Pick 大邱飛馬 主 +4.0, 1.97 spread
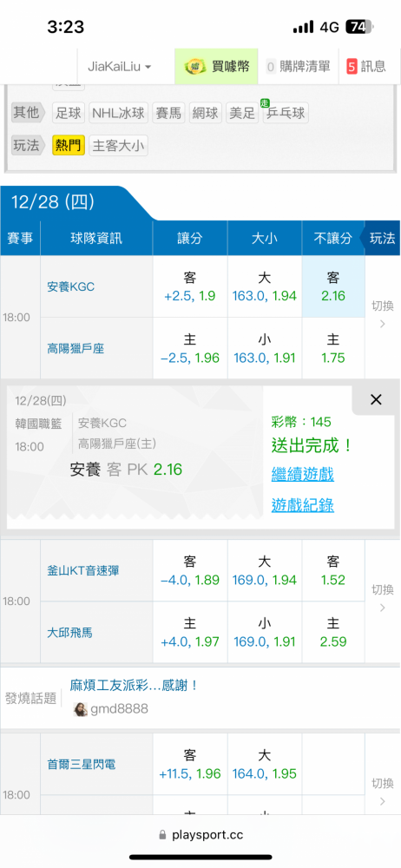 (x=190, y=633)
